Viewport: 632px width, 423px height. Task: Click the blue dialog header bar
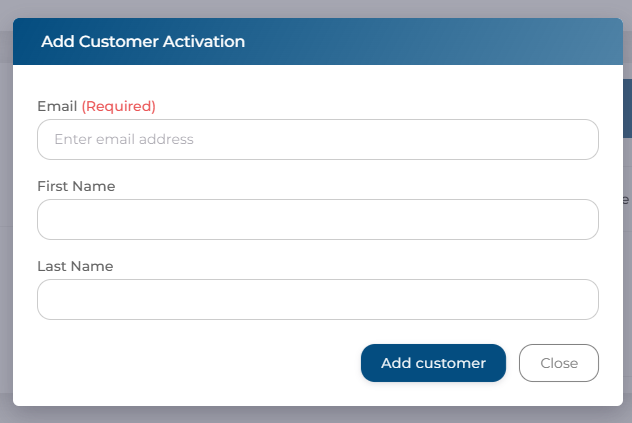point(400,42)
